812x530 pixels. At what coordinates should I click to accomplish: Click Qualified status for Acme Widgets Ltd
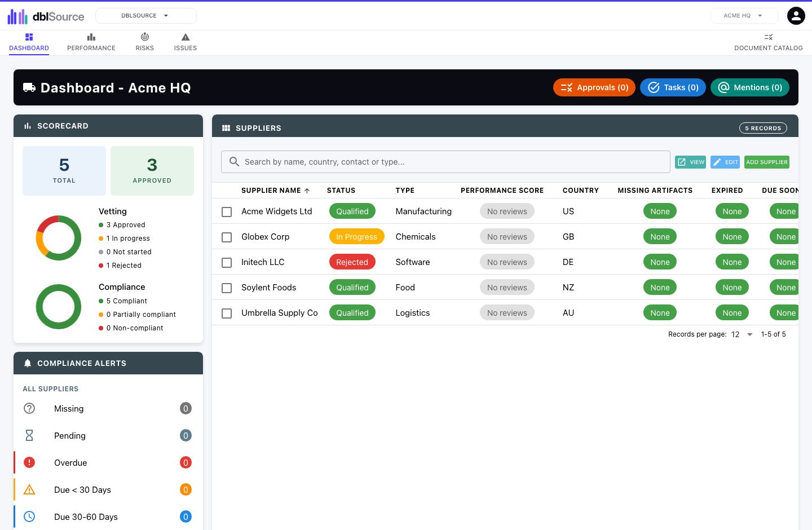[352, 211]
